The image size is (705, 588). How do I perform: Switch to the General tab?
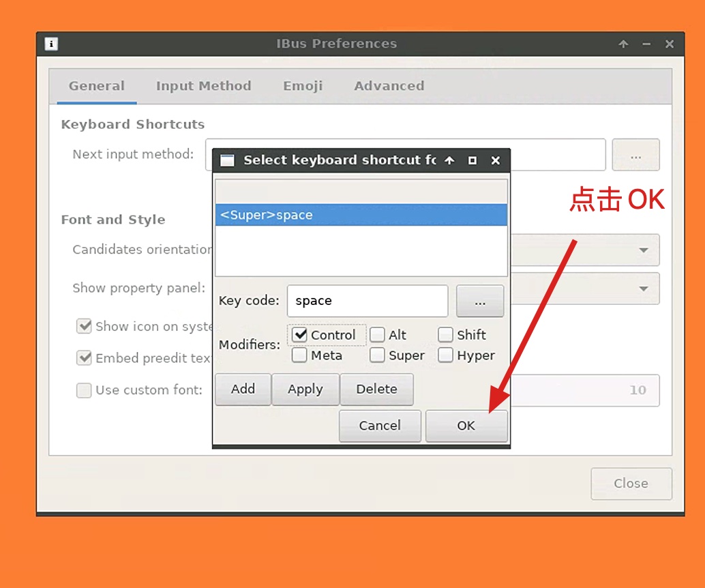pyautogui.click(x=97, y=86)
